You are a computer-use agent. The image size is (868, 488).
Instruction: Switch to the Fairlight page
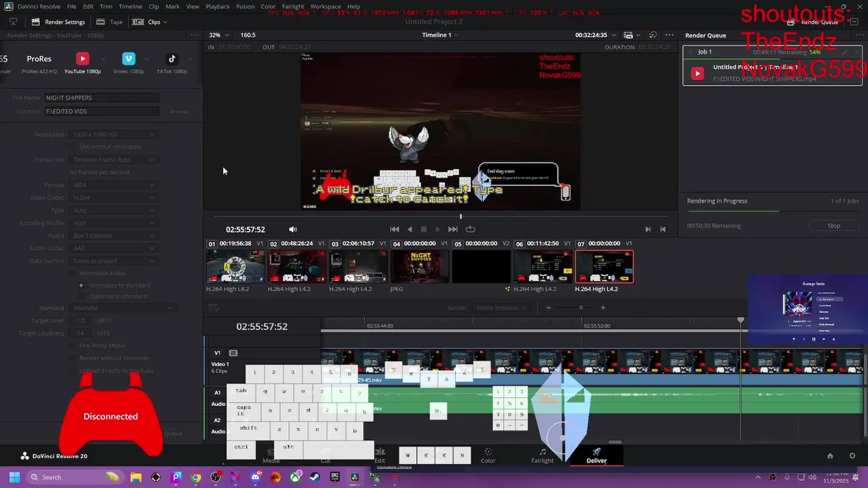click(542, 455)
